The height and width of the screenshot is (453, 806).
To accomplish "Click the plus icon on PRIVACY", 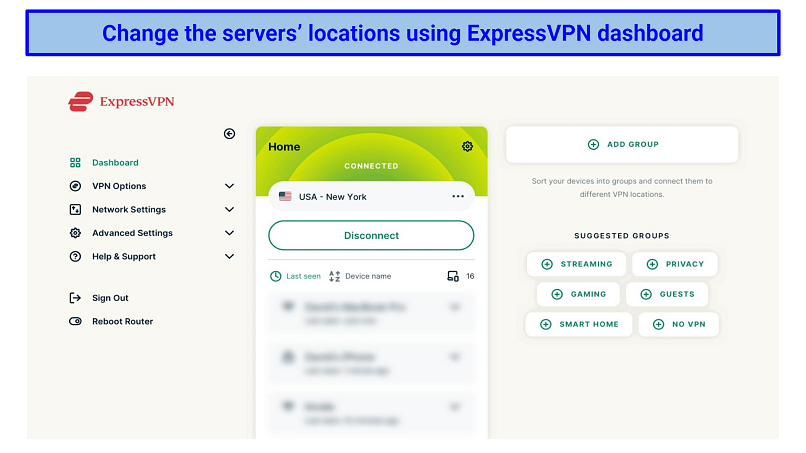I will click(652, 264).
